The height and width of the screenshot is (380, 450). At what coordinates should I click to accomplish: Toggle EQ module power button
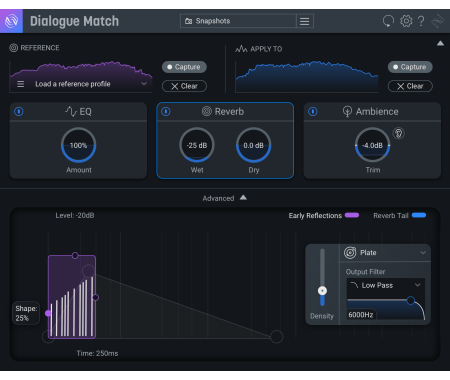19,112
